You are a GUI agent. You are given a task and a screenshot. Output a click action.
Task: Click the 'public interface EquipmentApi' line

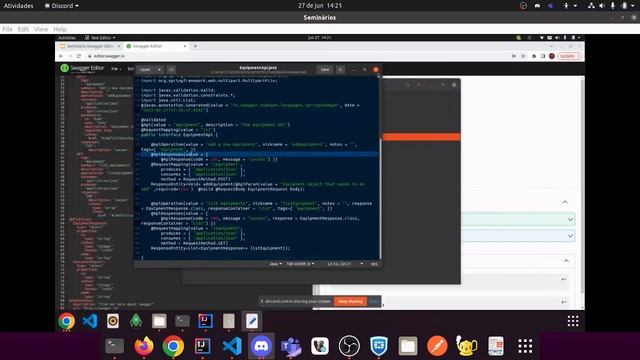tap(179, 135)
